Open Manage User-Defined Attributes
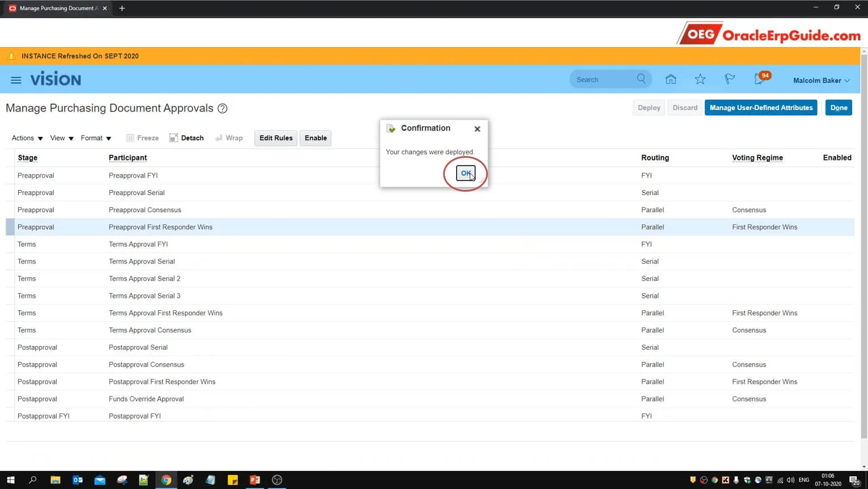Screen dimensions: 868x489 coord(761,108)
